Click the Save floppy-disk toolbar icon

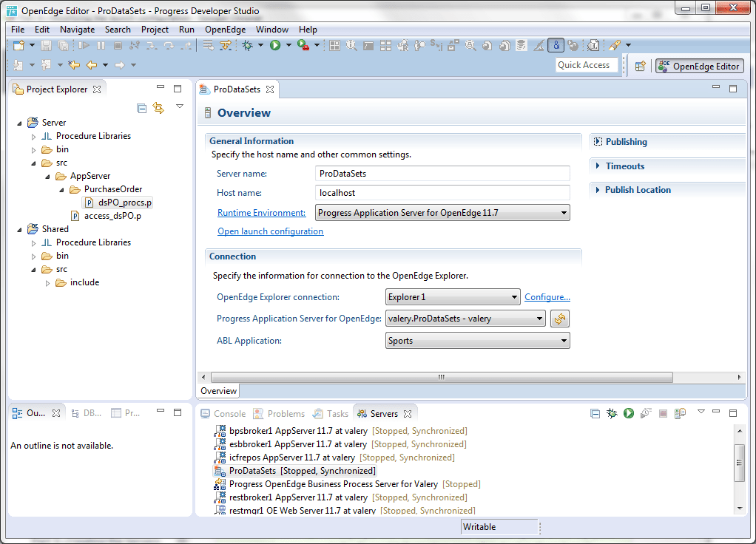coord(46,45)
